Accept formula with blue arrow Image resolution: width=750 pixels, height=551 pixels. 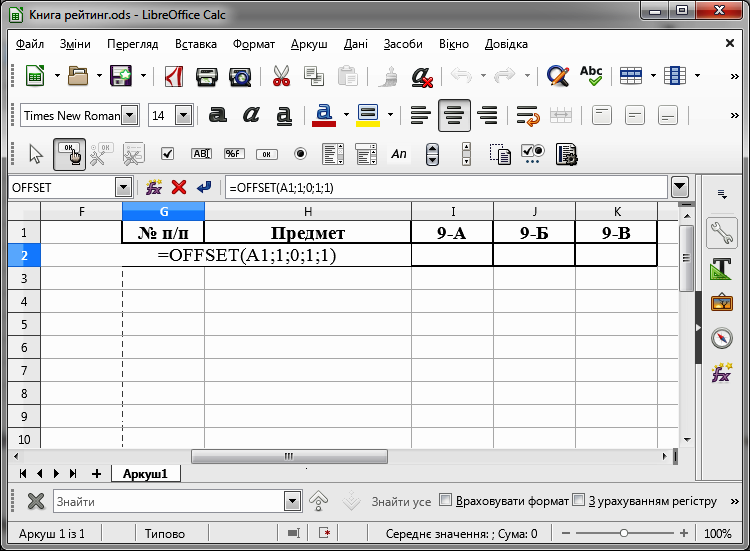click(x=204, y=187)
